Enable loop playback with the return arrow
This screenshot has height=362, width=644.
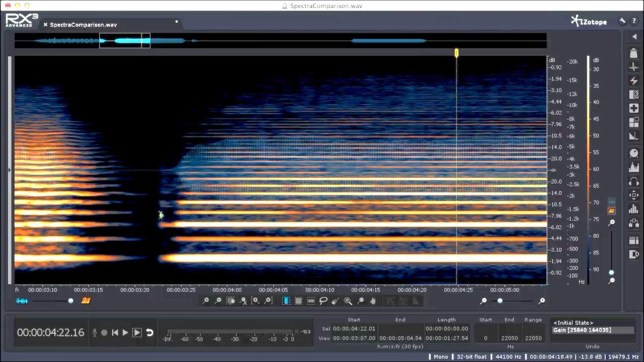point(149,332)
